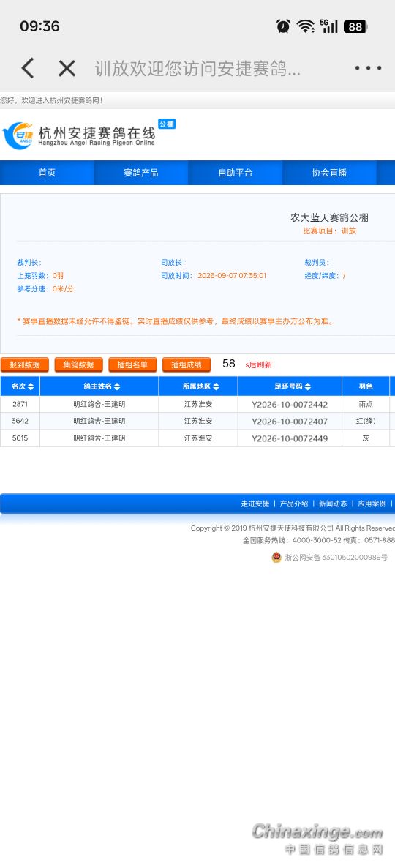Open the three-dot browser menu
Image resolution: width=395 pixels, height=868 pixels.
(368, 68)
